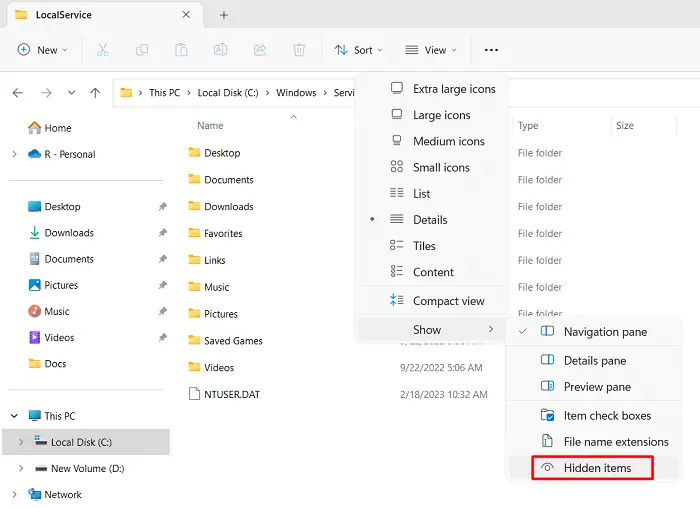
Task: Click the Paste clipboard icon
Action: point(181,50)
